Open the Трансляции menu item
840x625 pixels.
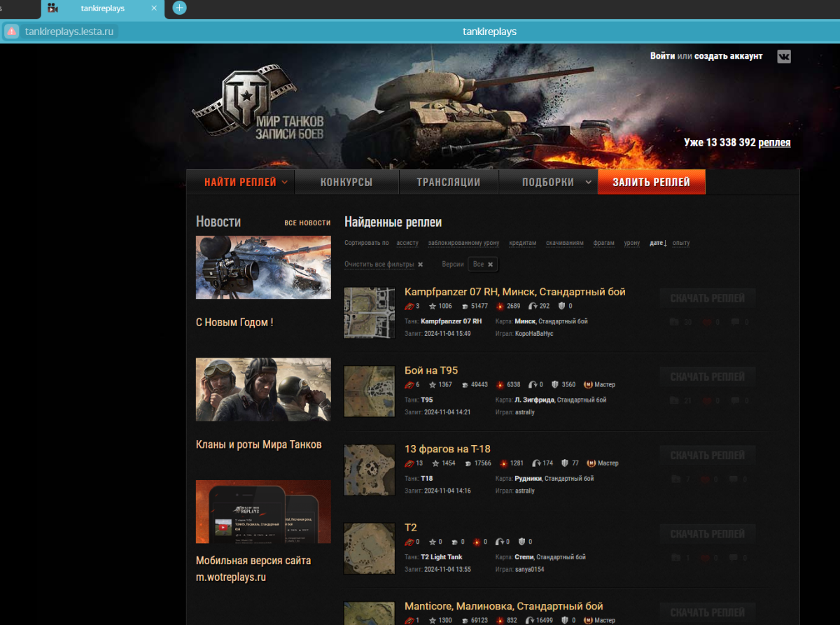pos(449,182)
